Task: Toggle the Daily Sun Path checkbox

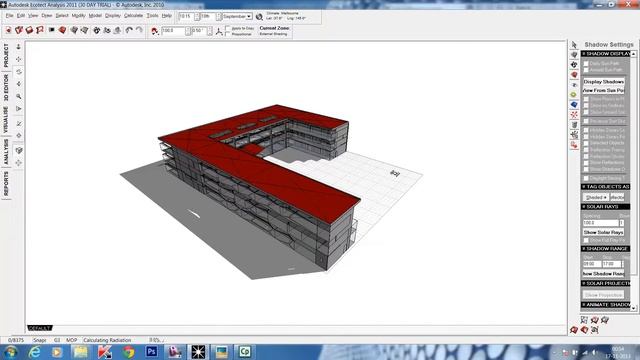Action: [x=586, y=64]
